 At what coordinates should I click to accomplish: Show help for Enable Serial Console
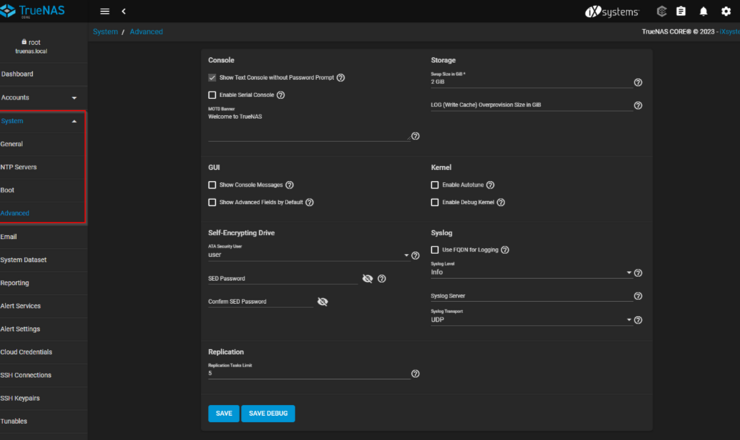(x=280, y=95)
